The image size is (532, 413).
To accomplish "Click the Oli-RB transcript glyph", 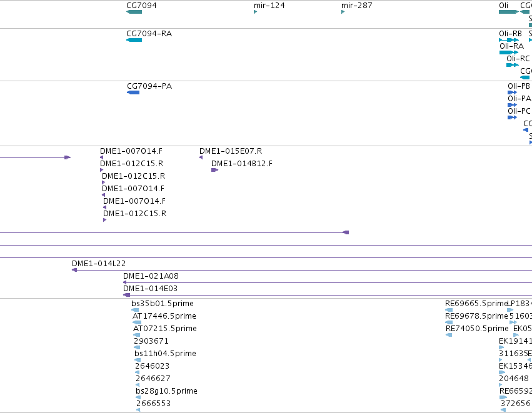I will coord(509,40).
